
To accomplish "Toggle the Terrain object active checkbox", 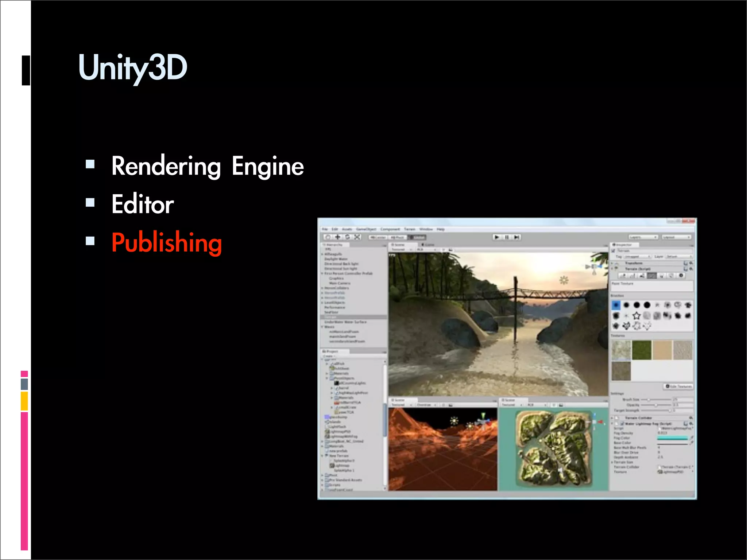I will click(614, 251).
